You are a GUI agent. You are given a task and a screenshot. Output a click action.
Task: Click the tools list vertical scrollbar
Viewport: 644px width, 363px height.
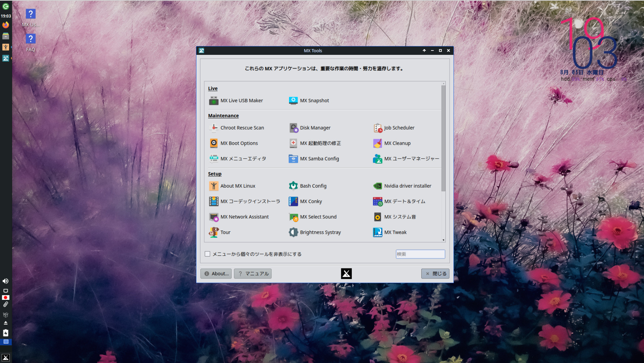(x=443, y=138)
